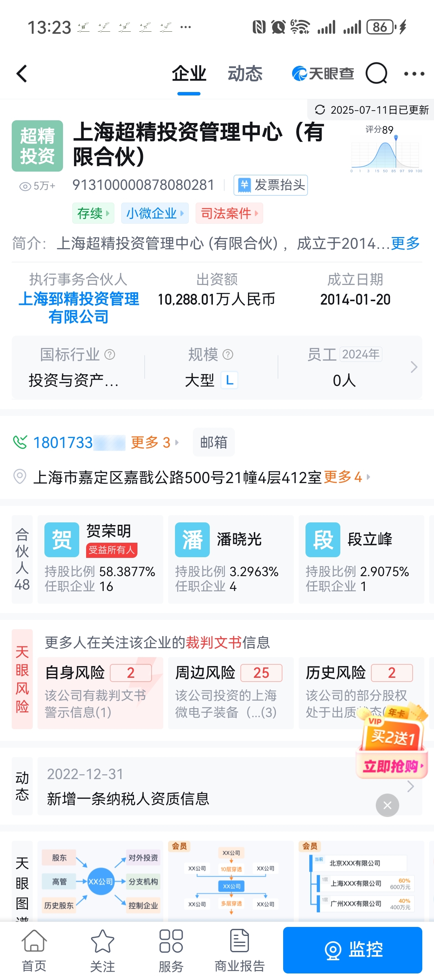Tap the view count eye icon
The image size is (434, 980).
[x=25, y=186]
